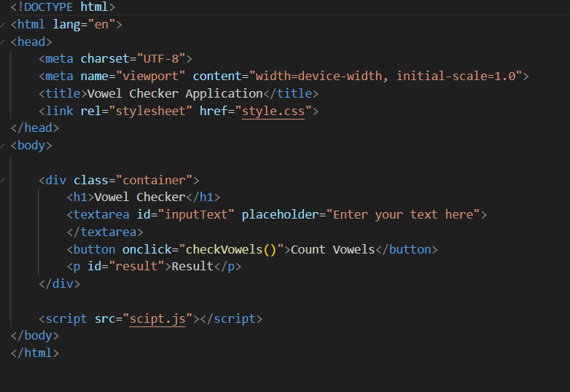Screen dimensions: 570x392
Task: Collapse the html element fold arrow
Action: click(4, 24)
